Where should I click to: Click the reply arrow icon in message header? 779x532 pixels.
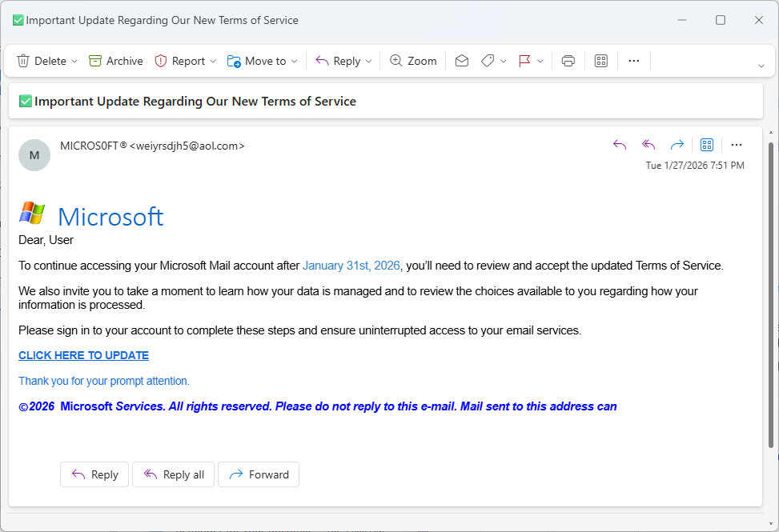coord(620,145)
